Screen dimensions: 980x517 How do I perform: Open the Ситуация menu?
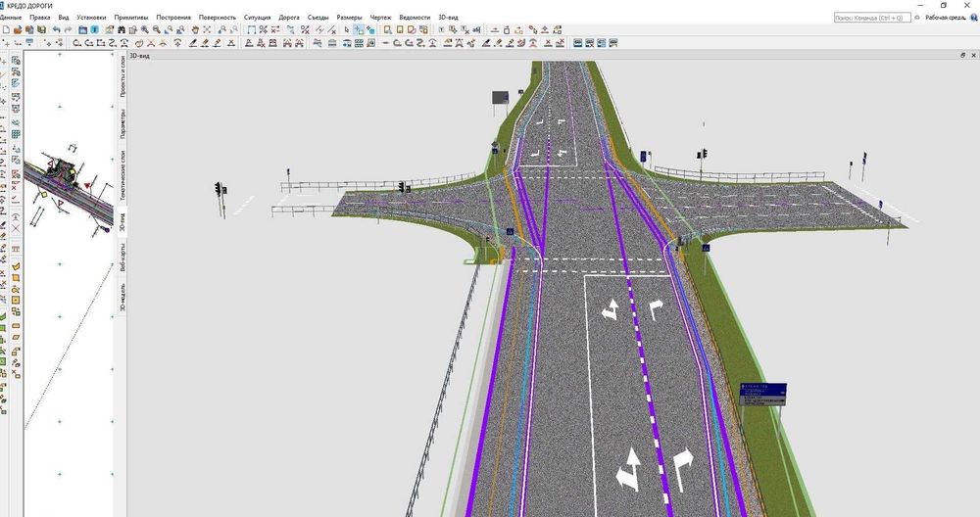(258, 18)
